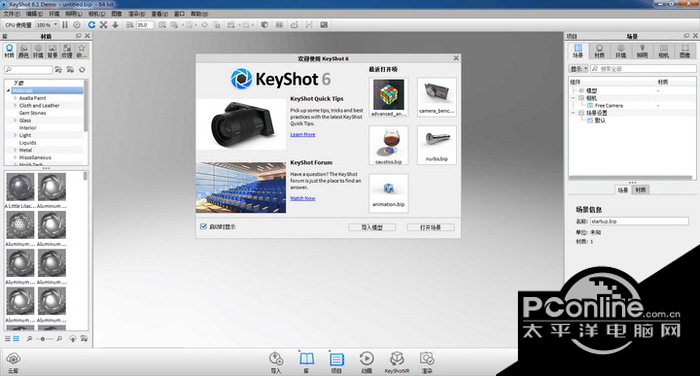Switch library to grid view icon

(x=16, y=339)
